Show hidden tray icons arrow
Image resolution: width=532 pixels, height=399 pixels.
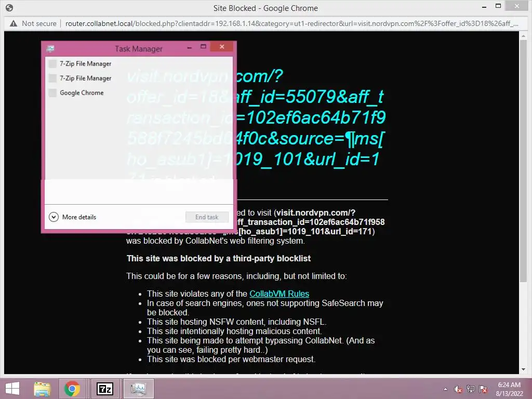coord(445,389)
